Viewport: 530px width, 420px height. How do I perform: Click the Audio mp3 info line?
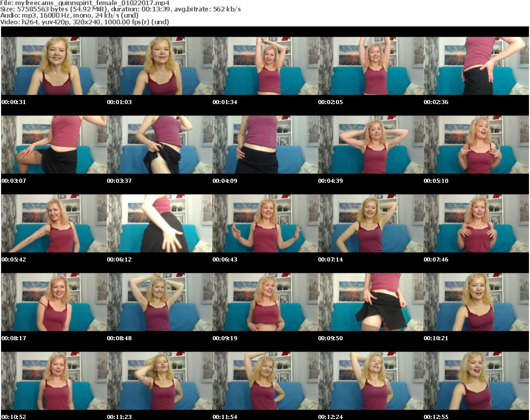point(69,16)
